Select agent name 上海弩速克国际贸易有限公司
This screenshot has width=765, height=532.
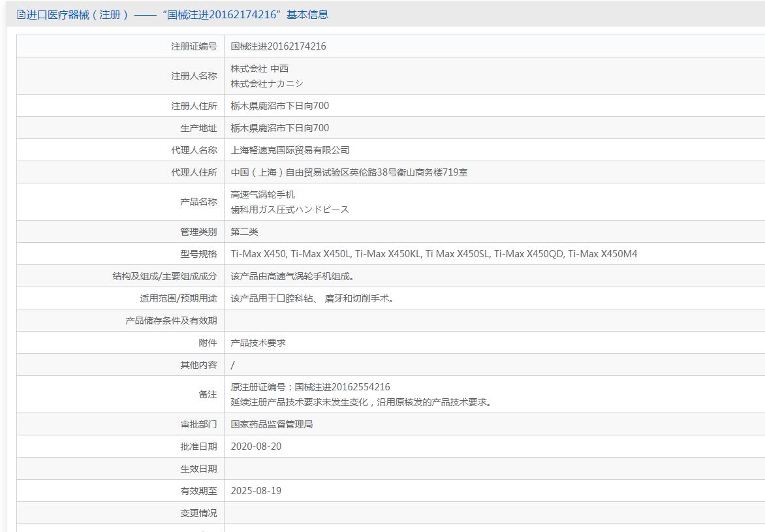pyautogui.click(x=290, y=150)
